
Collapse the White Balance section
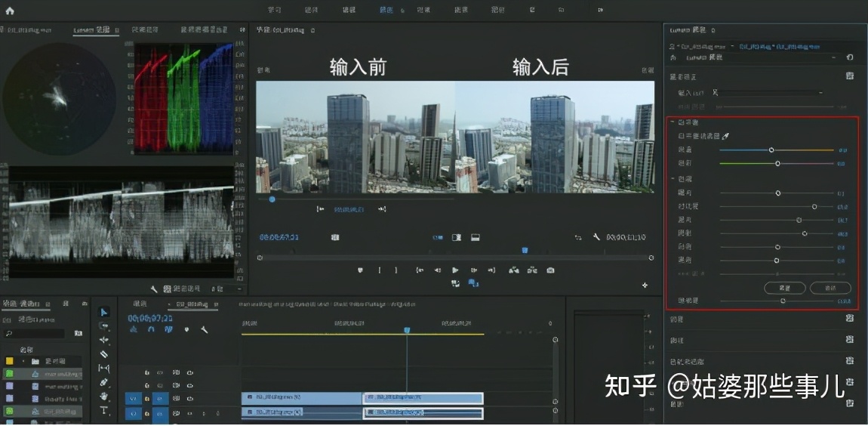click(x=672, y=122)
